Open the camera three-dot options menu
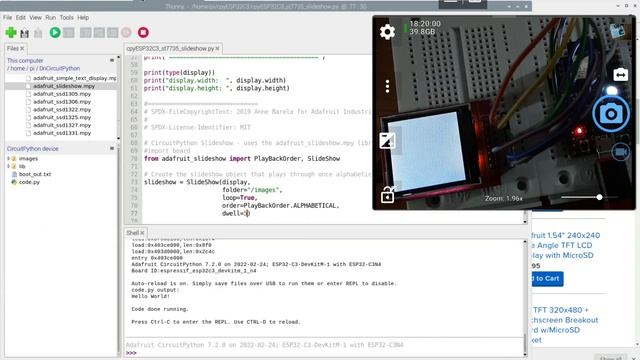640x360 pixels. click(x=387, y=86)
